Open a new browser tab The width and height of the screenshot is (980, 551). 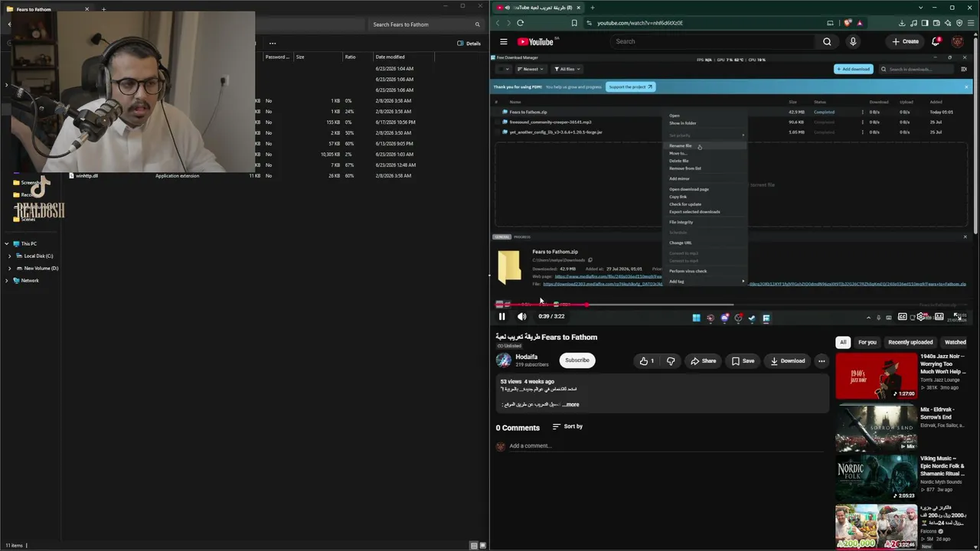pyautogui.click(x=592, y=8)
